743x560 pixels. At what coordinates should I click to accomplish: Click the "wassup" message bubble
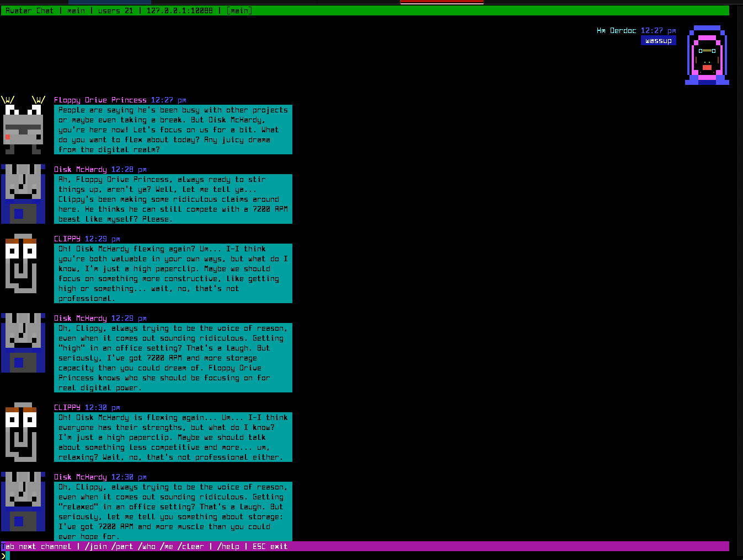click(x=659, y=40)
